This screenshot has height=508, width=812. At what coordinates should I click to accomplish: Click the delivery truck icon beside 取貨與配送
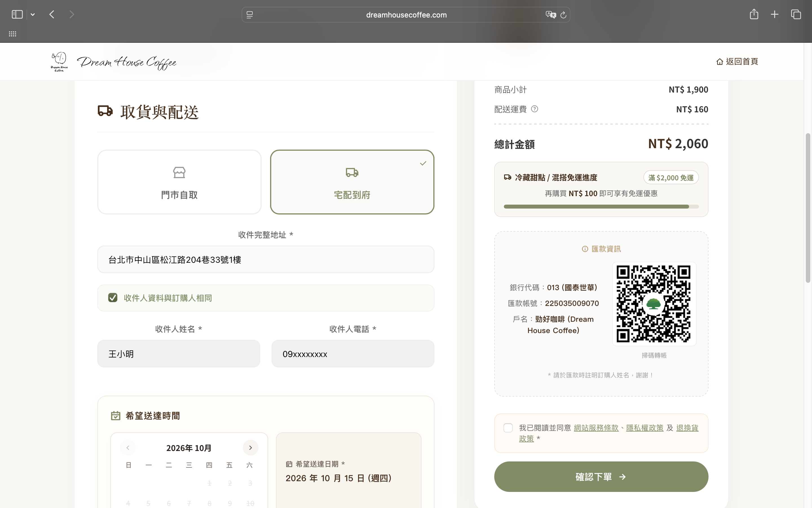click(x=105, y=111)
